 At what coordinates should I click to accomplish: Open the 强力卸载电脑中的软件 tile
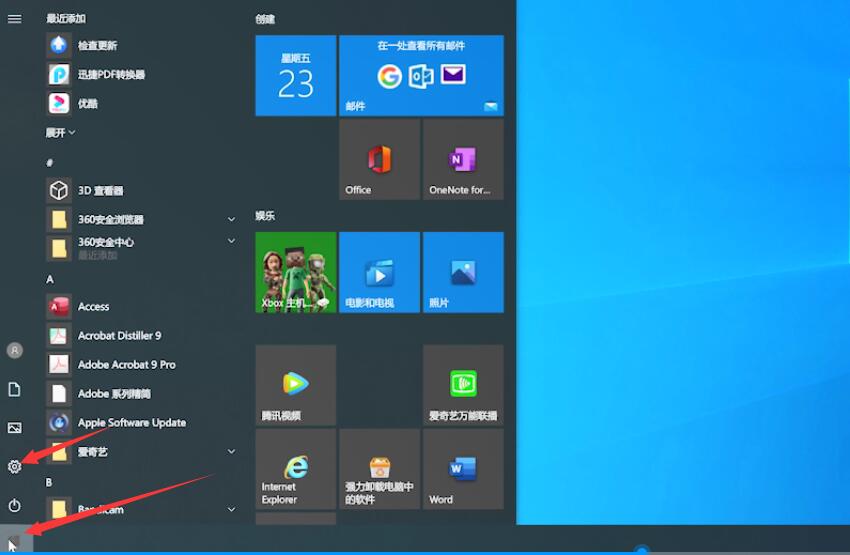click(379, 469)
